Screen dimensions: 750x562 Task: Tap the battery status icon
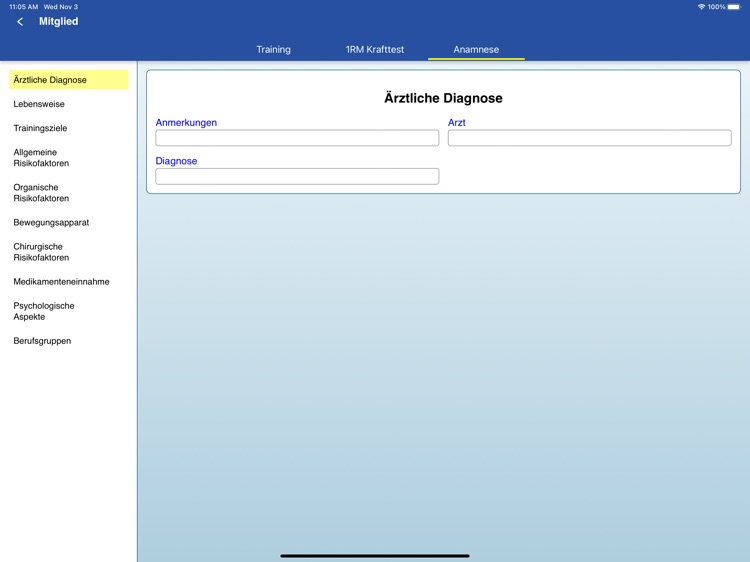[734, 7]
